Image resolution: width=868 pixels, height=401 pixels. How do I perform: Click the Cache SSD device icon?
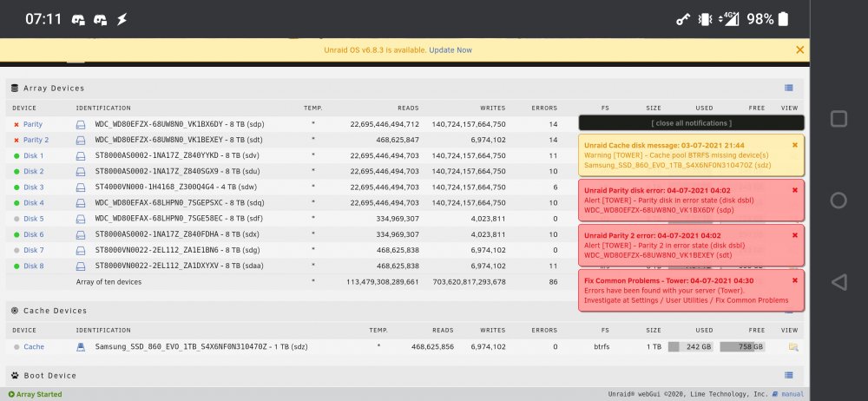tap(81, 347)
